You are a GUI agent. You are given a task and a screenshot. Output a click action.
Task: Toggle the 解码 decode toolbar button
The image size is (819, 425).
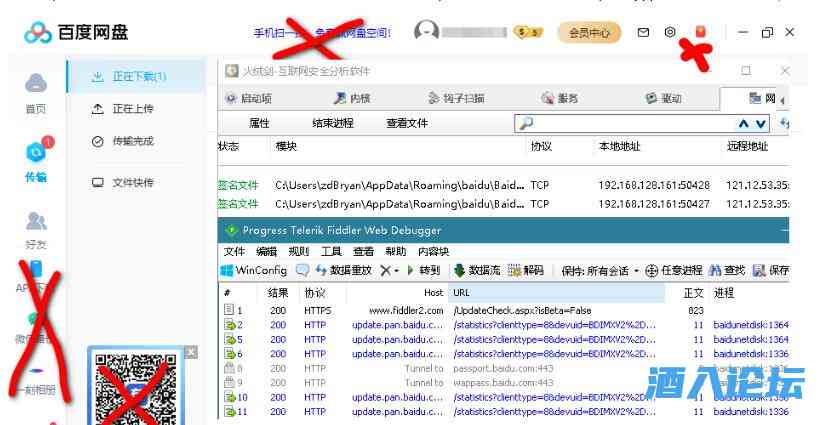tap(526, 270)
